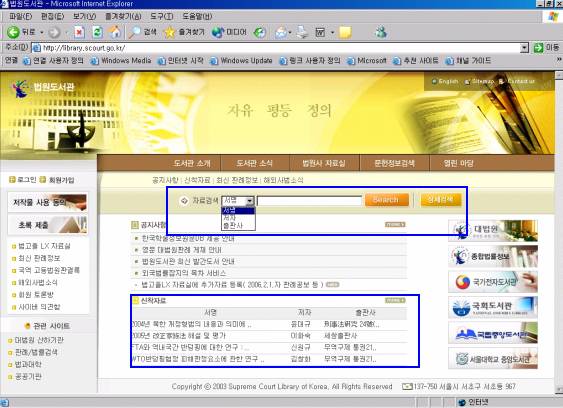Click the green 이동 Go arrow
The height and width of the screenshot is (408, 563).
tap(546, 48)
